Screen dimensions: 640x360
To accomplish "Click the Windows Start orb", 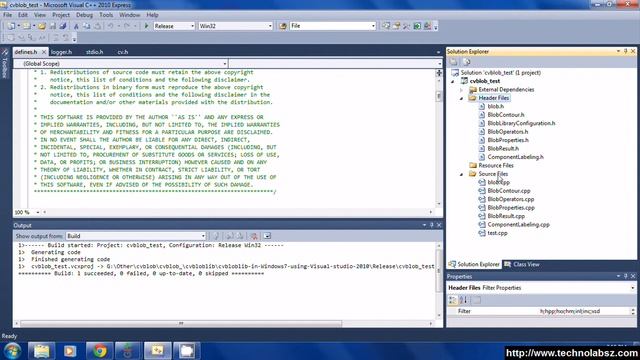I will 12,351.
